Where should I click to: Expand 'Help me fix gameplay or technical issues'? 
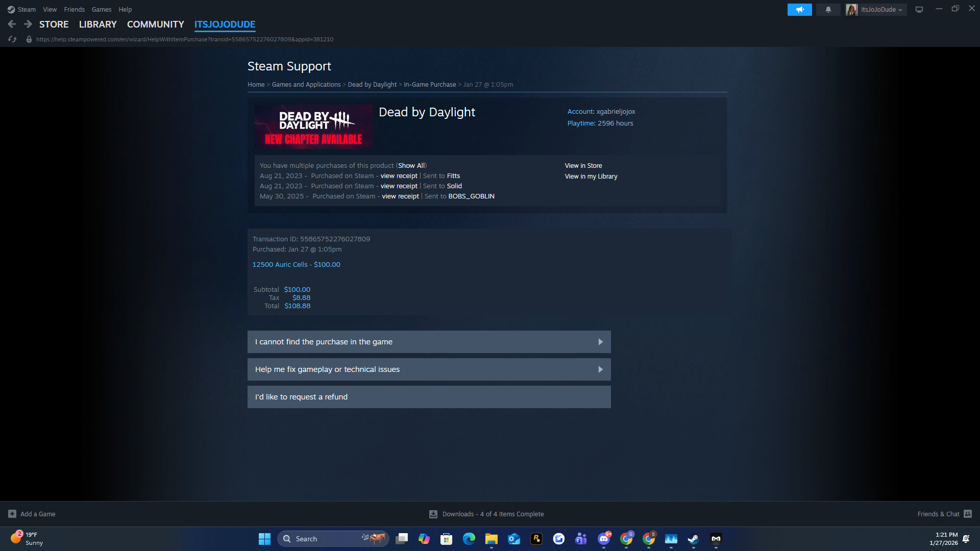429,369
